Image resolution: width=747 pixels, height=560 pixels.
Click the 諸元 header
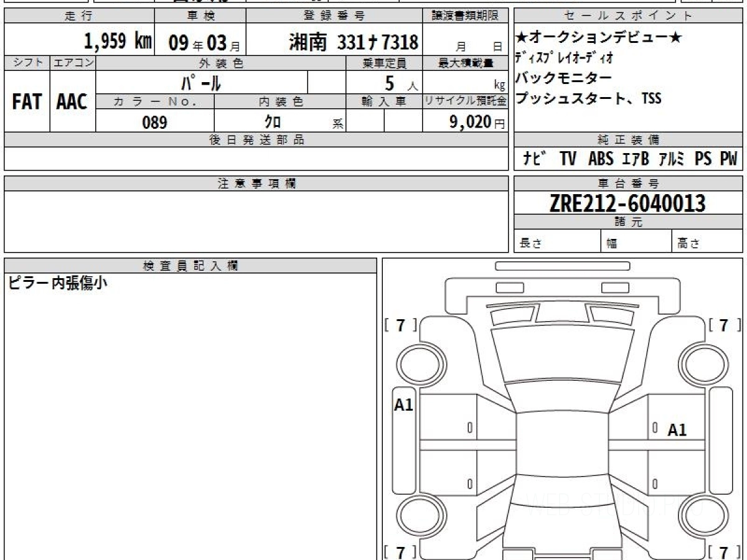point(628,222)
